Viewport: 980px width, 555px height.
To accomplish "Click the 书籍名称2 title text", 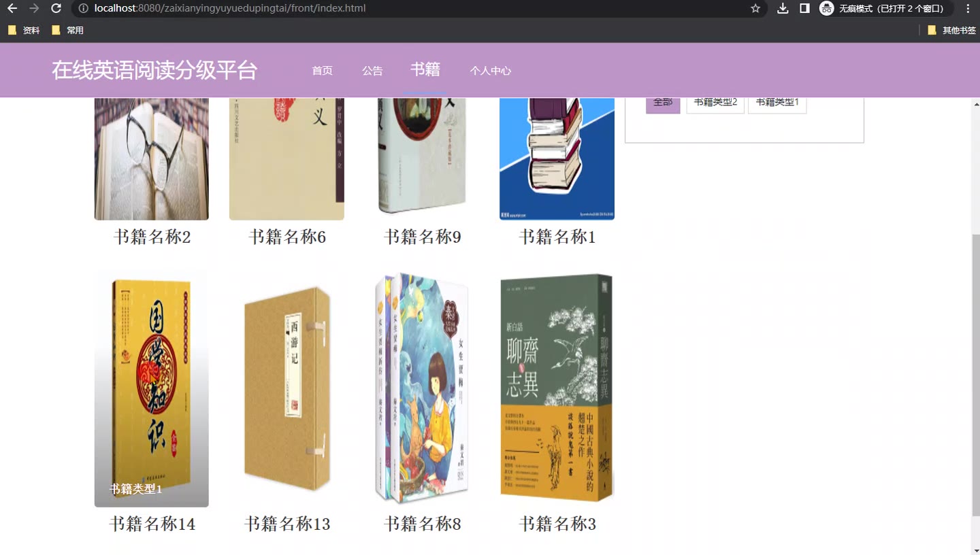I will pyautogui.click(x=152, y=237).
